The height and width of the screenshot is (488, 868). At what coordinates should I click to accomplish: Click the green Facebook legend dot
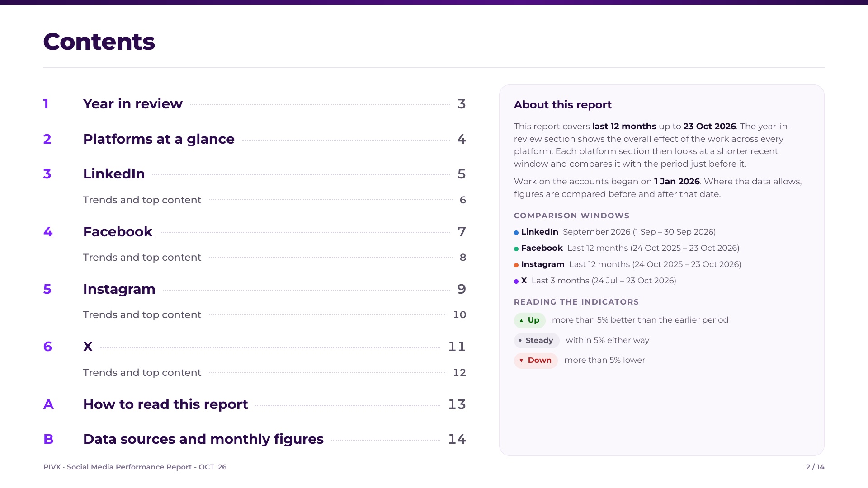516,249
